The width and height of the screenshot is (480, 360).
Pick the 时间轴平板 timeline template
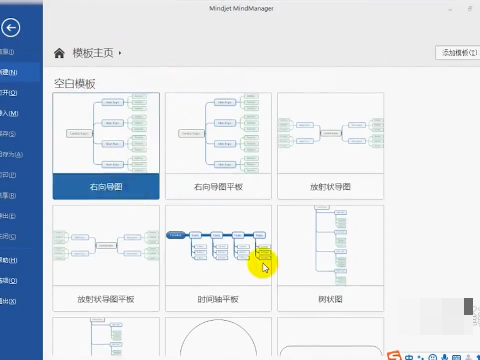pyautogui.click(x=218, y=258)
